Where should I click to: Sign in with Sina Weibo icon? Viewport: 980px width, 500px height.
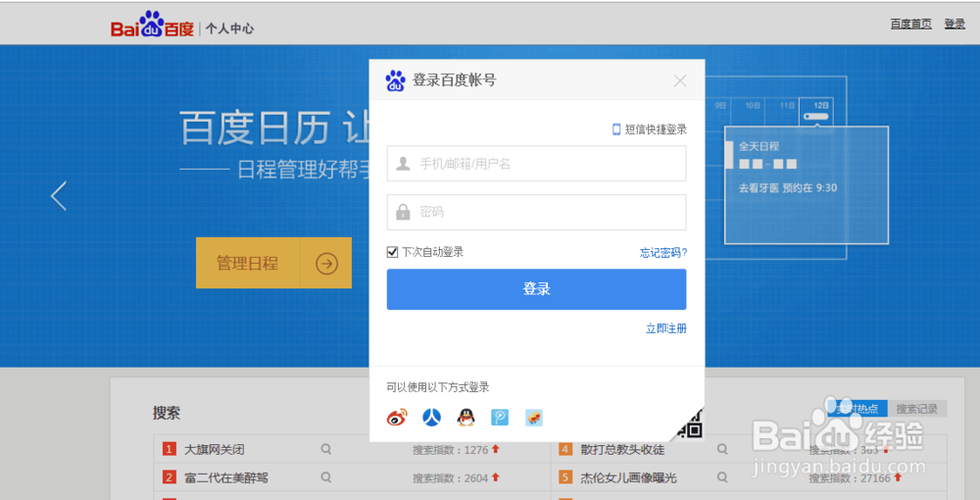pos(397,417)
